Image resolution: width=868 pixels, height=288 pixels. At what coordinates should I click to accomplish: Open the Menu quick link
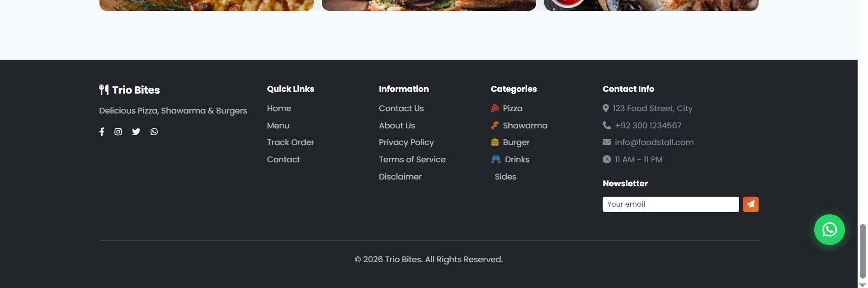pos(278,126)
